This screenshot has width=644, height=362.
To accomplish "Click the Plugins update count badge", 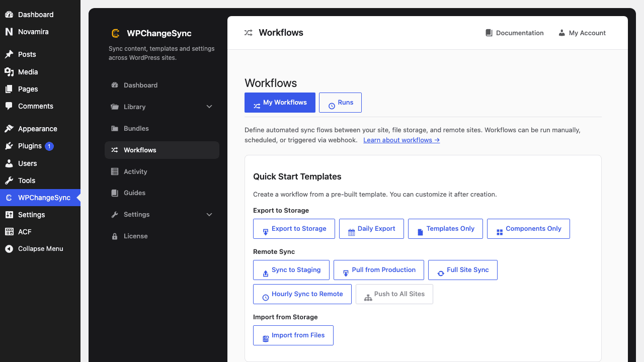I will tap(49, 146).
